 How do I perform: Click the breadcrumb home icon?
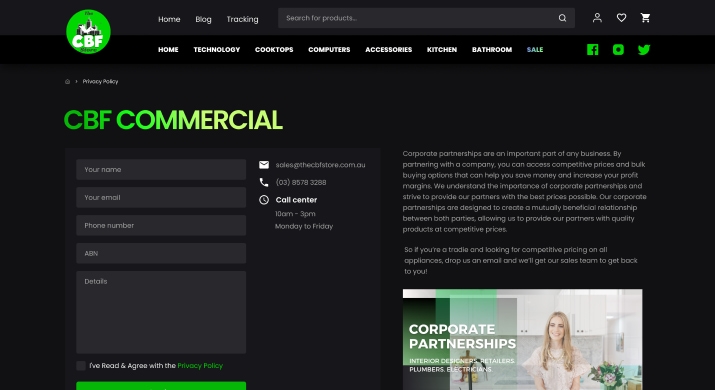click(x=67, y=82)
